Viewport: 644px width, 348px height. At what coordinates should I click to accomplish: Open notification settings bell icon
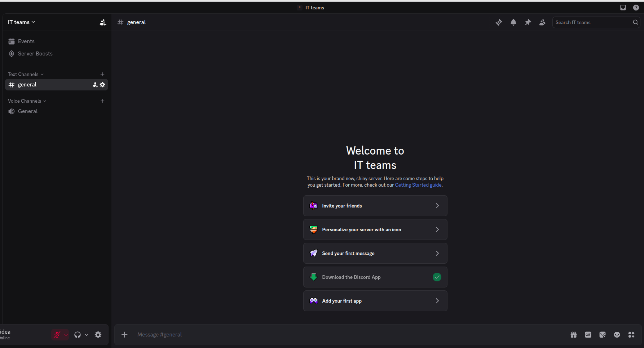coord(513,22)
